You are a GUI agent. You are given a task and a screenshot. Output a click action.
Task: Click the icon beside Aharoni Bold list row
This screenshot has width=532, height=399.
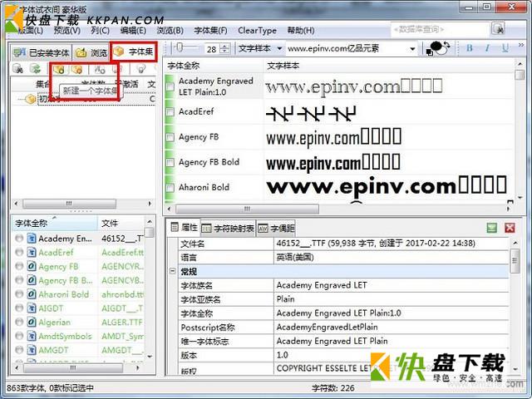[x=32, y=294]
